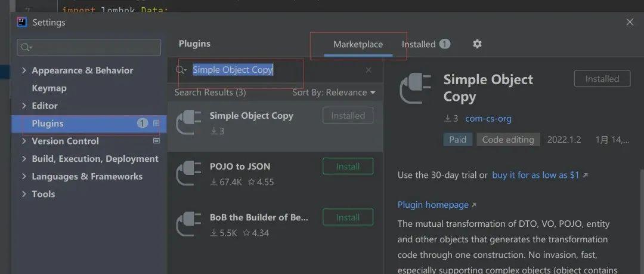Select BoB the Builder of Be... result title
This screenshot has height=274, width=644.
(x=259, y=217)
